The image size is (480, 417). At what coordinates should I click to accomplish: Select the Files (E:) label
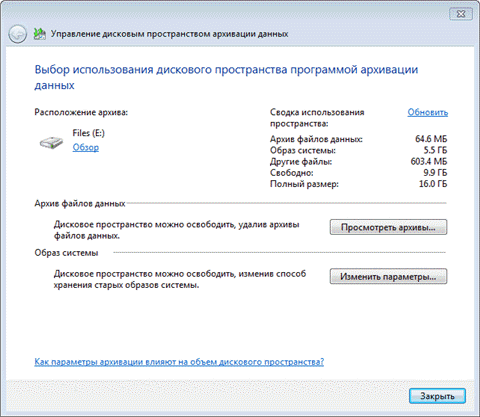[89, 133]
